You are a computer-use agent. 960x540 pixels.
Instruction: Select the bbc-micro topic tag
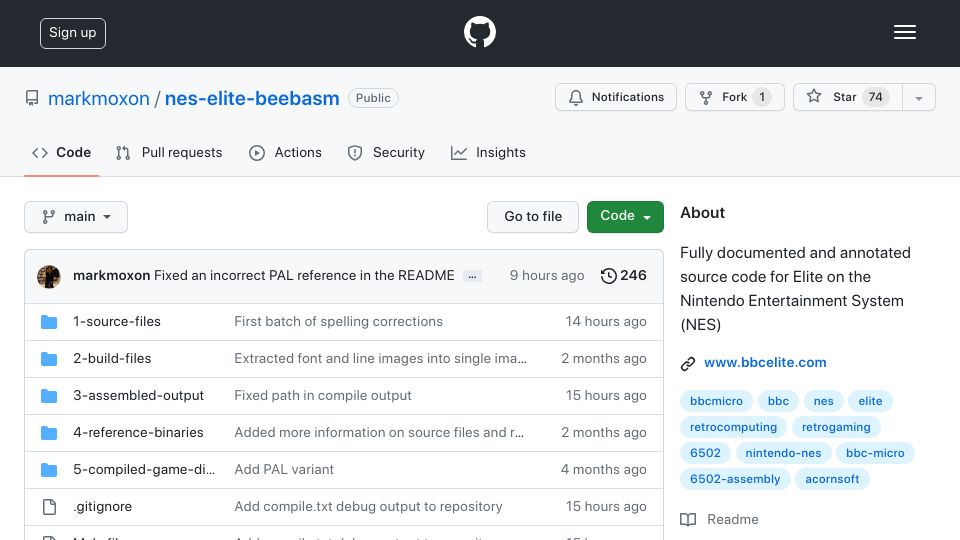pos(875,453)
